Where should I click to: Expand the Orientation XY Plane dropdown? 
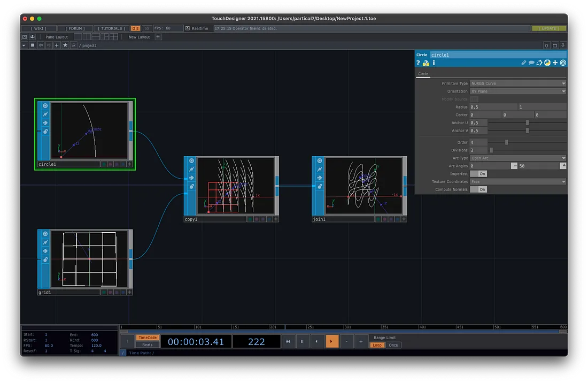click(517, 91)
